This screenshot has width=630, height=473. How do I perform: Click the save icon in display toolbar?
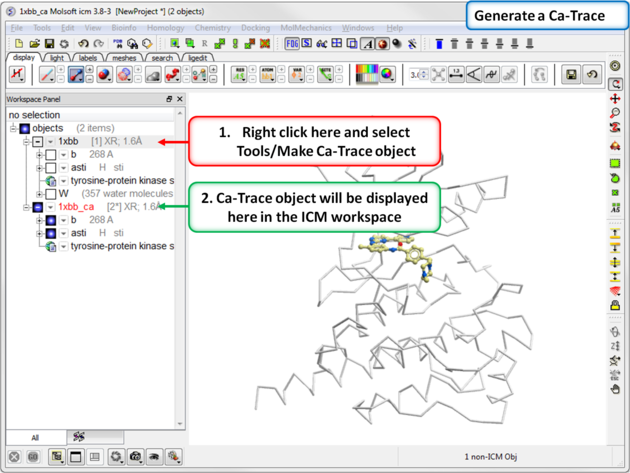point(571,75)
